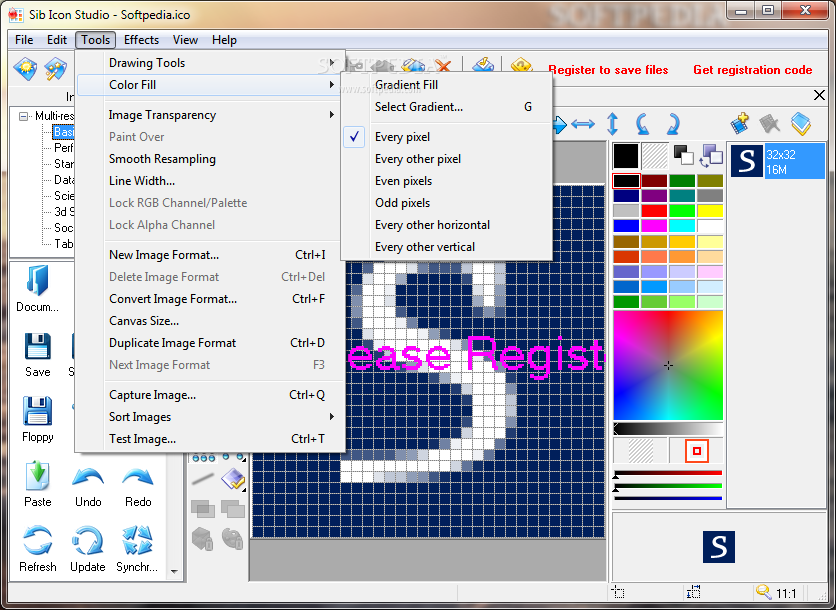Pick the pure red palette swatch
This screenshot has height=610, width=836.
654,211
